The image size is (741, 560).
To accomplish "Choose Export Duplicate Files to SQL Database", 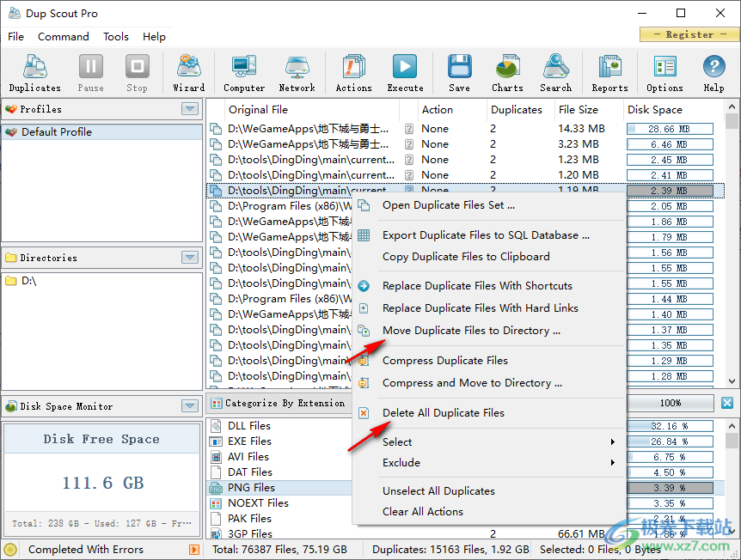I will point(489,235).
